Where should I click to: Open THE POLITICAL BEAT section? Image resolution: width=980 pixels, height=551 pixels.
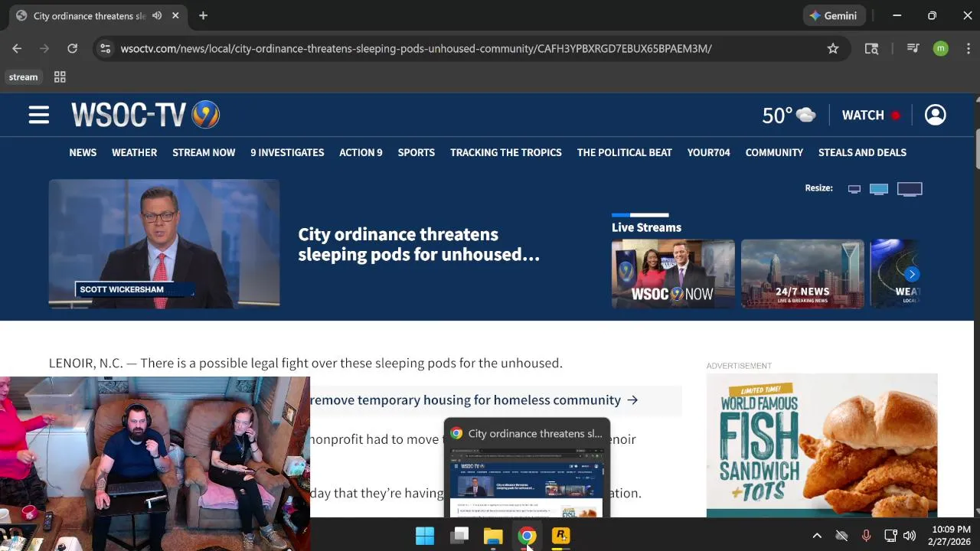pyautogui.click(x=625, y=152)
